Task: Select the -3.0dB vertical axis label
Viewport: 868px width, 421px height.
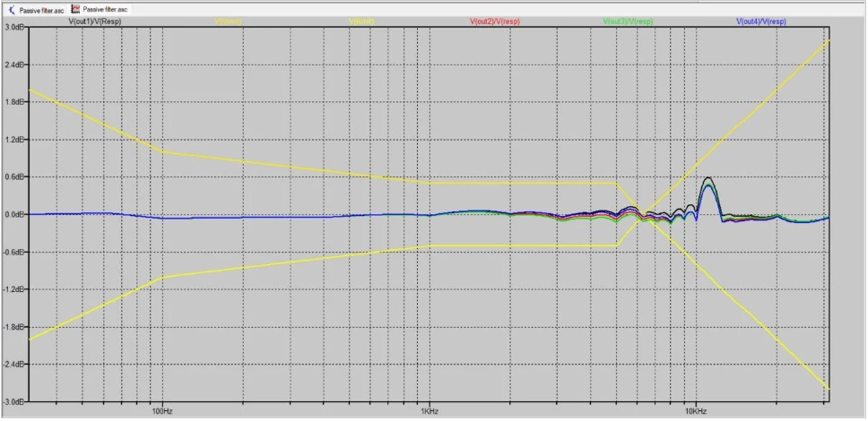Action: [13, 402]
